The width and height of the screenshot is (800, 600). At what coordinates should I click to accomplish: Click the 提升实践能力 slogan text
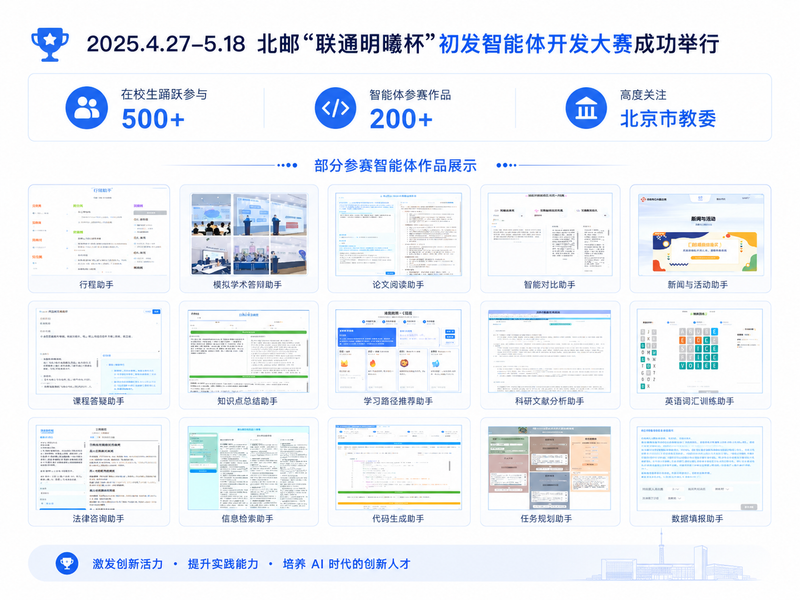(223, 564)
